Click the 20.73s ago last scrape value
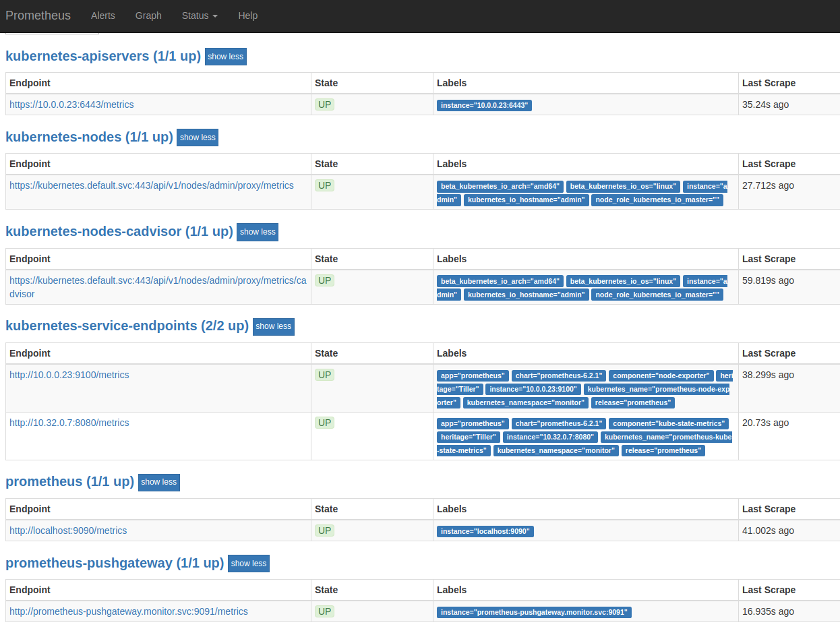 [x=765, y=423]
